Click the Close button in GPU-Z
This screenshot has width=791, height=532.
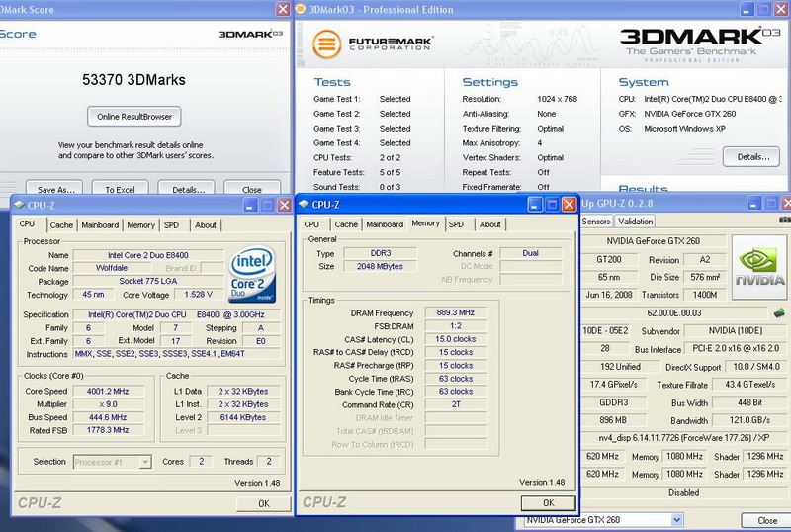pos(767,520)
